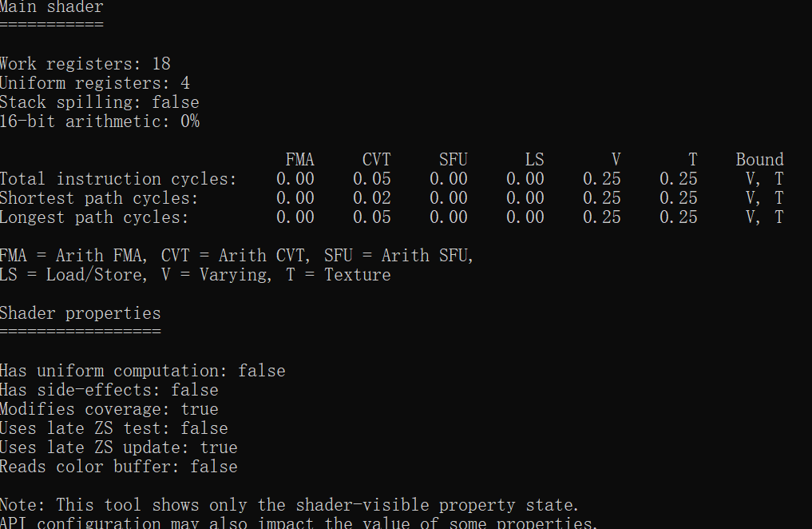This screenshot has width=812, height=529.
Task: Select the "Modifies coverage: true" line
Action: click(109, 409)
